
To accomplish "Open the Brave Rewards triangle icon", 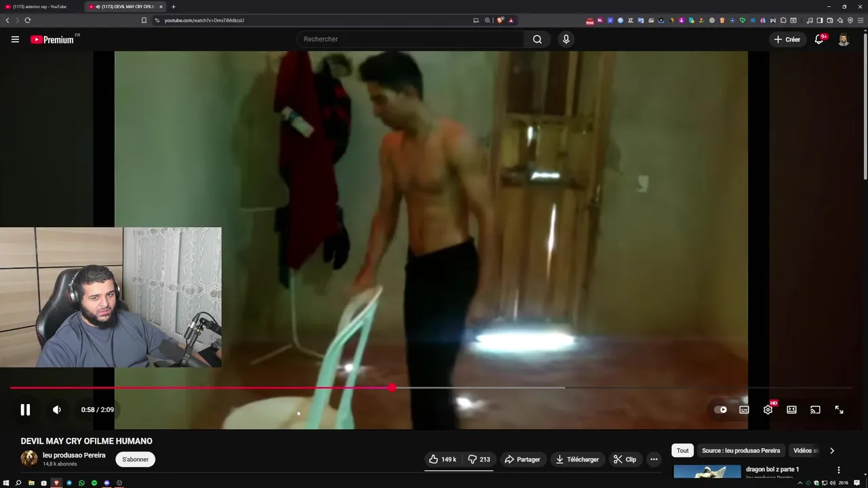I will coord(511,20).
